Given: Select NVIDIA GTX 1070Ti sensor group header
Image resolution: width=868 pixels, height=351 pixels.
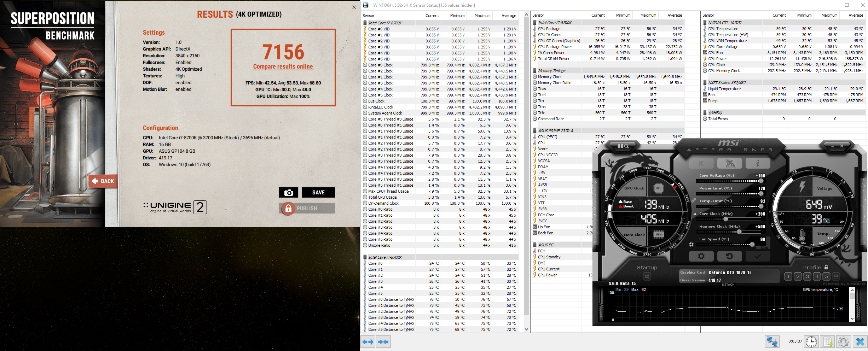Looking at the screenshot, I should pos(724,23).
